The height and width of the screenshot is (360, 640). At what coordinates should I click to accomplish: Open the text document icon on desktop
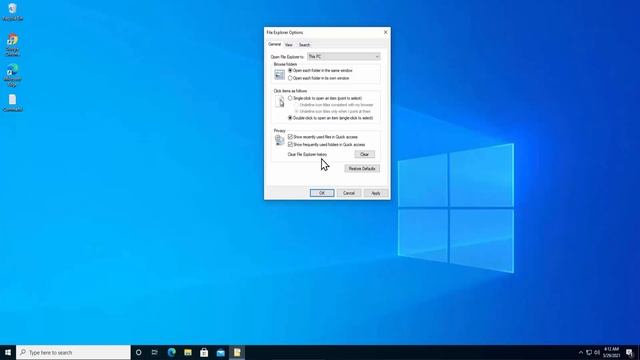pyautogui.click(x=12, y=103)
